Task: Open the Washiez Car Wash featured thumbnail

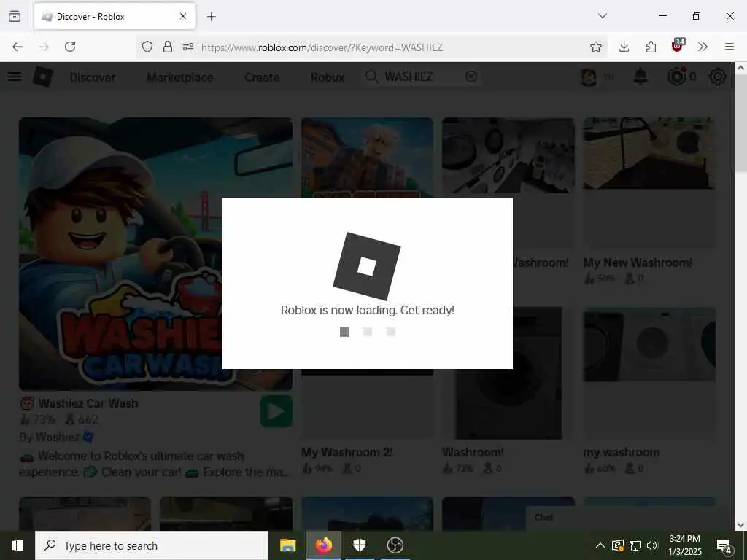Action: coord(156,254)
